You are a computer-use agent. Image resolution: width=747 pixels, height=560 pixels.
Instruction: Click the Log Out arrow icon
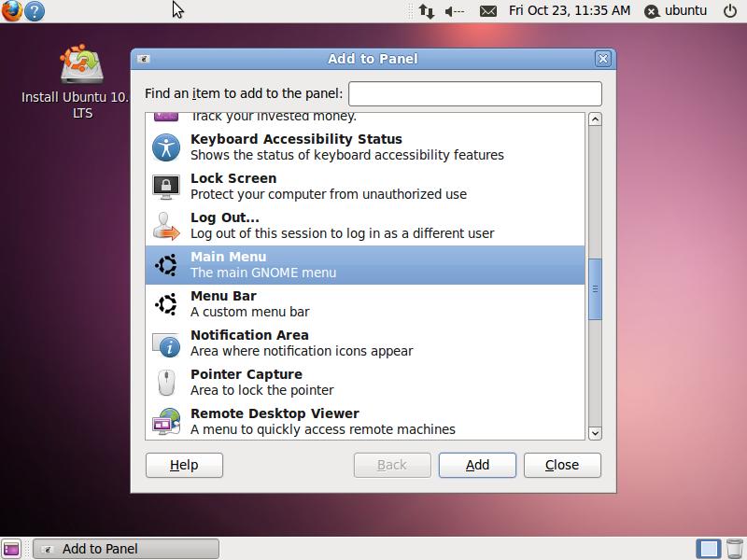point(166,226)
